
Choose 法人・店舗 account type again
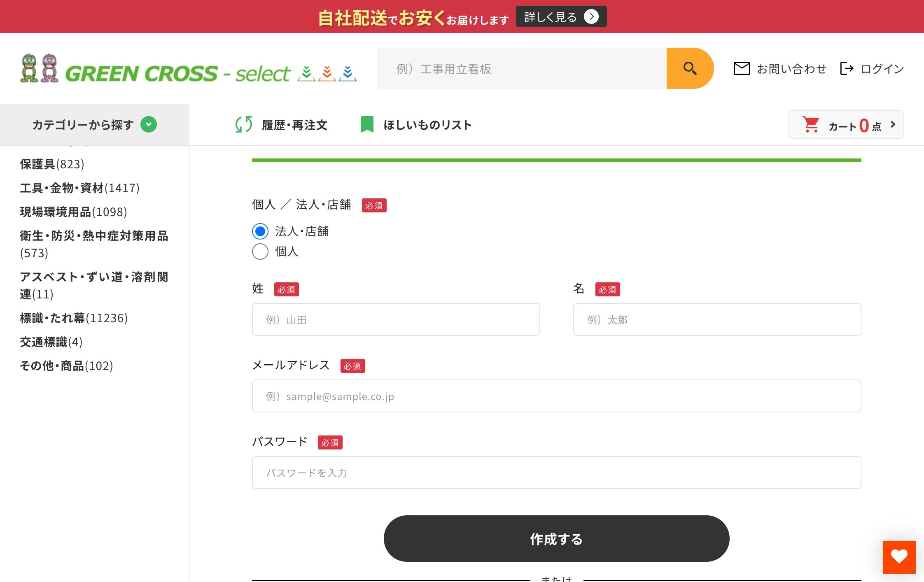260,232
